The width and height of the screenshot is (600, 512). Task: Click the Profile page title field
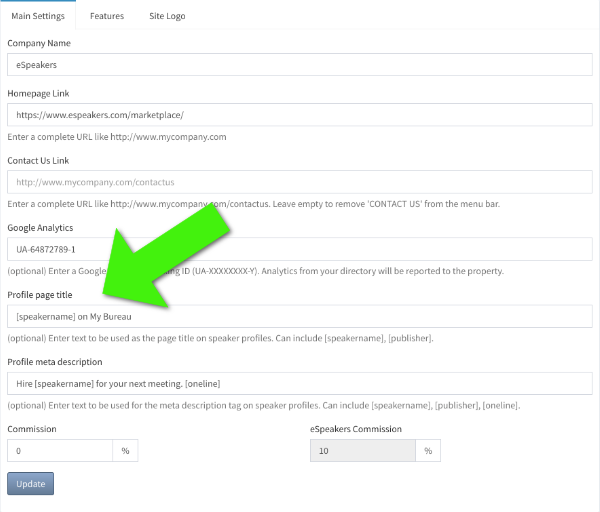click(300, 316)
